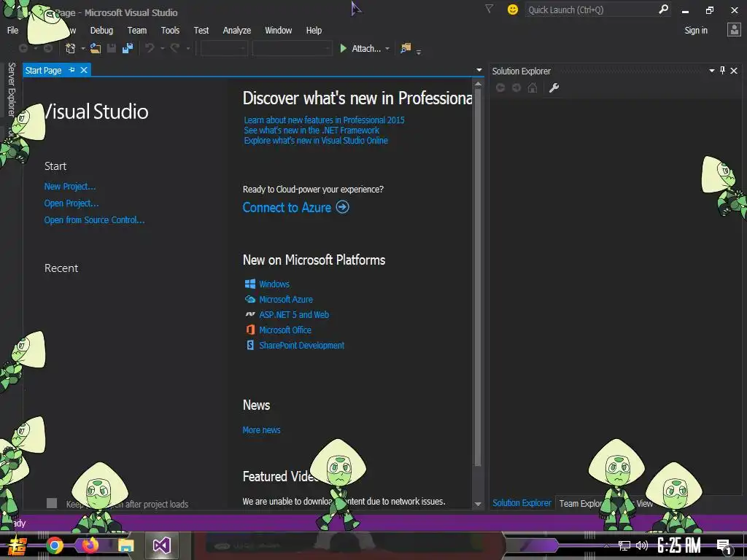The width and height of the screenshot is (747, 560).
Task: Click the Redo toolbar icon
Action: [x=175, y=48]
